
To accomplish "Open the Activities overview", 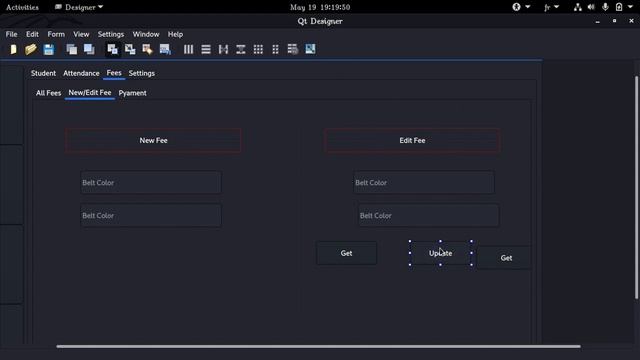I will (22, 7).
